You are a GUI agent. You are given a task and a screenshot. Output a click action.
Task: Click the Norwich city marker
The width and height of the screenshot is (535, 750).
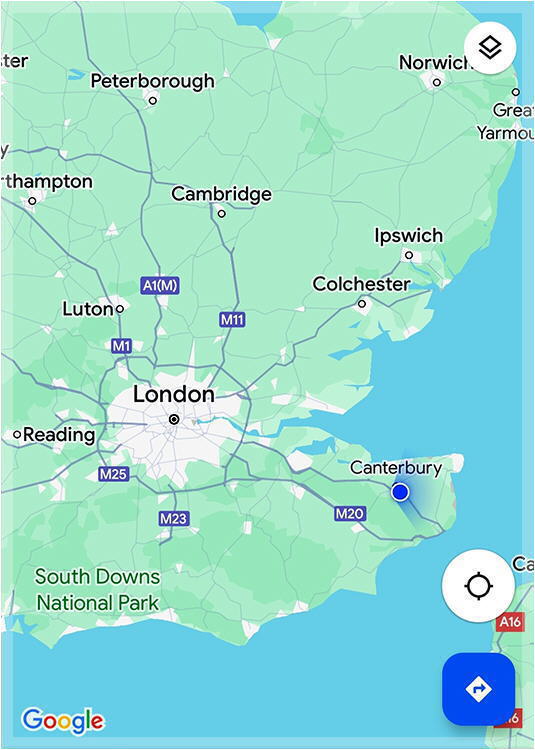click(437, 82)
